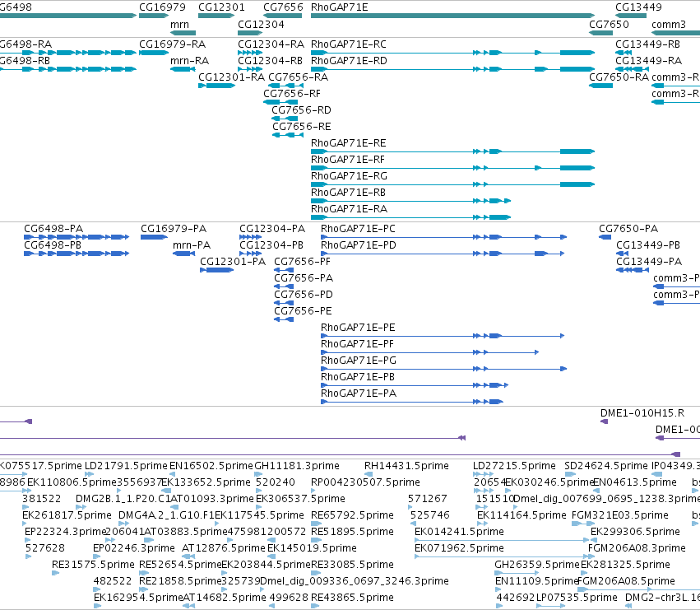Image resolution: width=700 pixels, height=610 pixels.
Task: Click the mrn-RA transcript label
Action: 190,61
